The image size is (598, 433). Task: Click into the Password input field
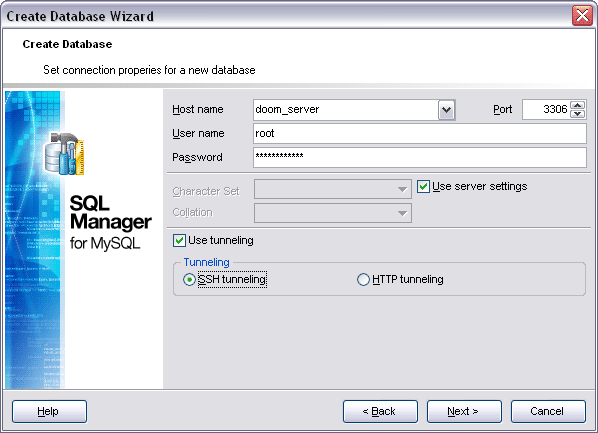tap(420, 157)
